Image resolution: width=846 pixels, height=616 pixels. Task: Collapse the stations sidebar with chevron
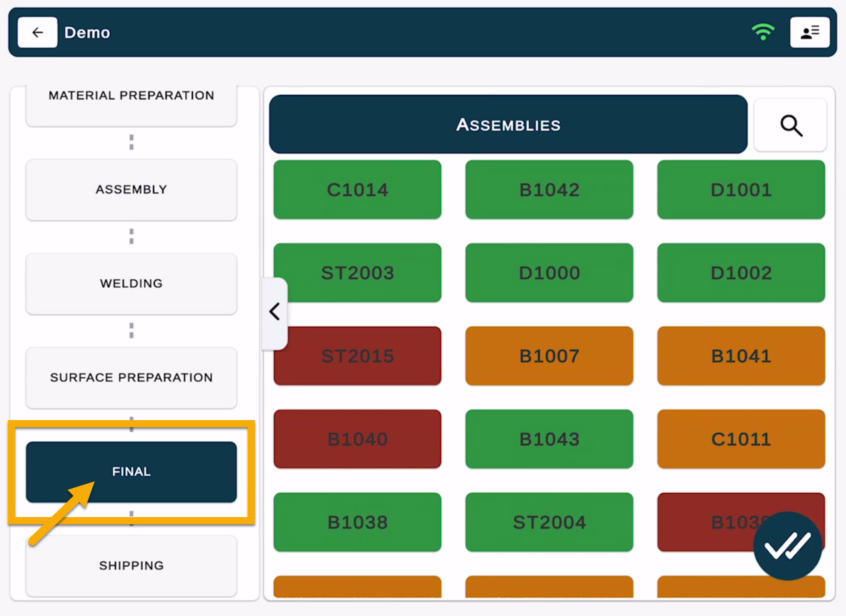pyautogui.click(x=274, y=312)
